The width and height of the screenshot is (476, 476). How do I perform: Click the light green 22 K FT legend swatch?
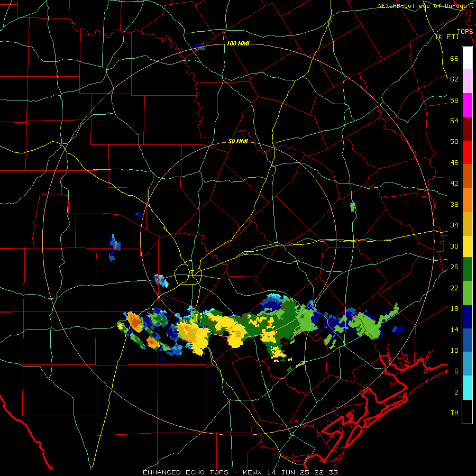point(467,293)
